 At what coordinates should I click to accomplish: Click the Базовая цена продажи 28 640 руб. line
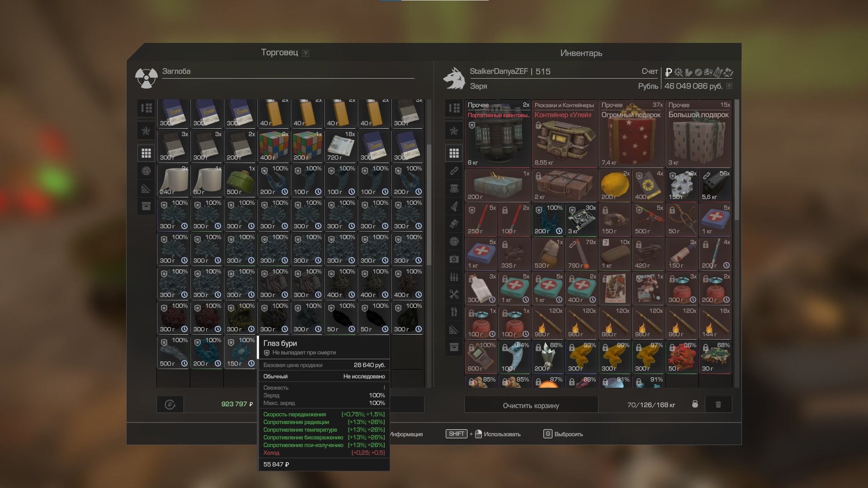(324, 365)
